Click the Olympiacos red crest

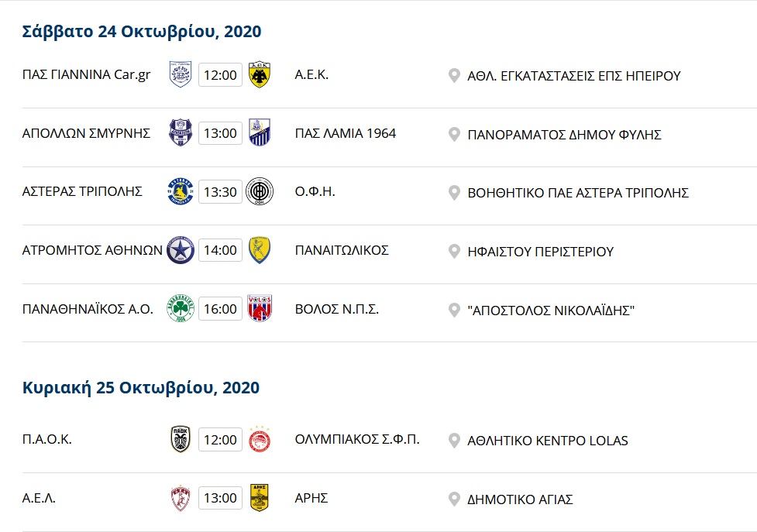pyautogui.click(x=259, y=439)
